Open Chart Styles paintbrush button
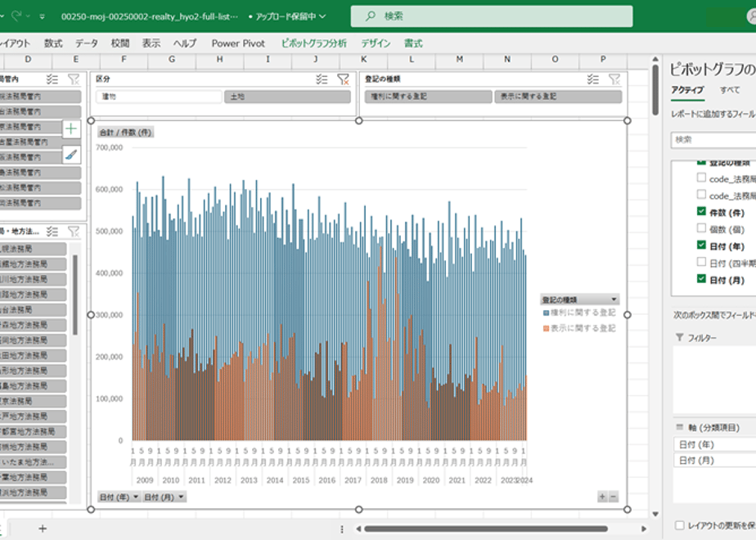The image size is (756, 540). point(71,155)
